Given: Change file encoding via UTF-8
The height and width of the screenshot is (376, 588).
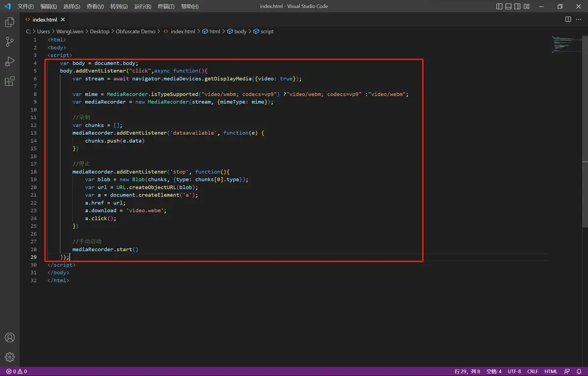Looking at the screenshot, I should click(x=514, y=372).
